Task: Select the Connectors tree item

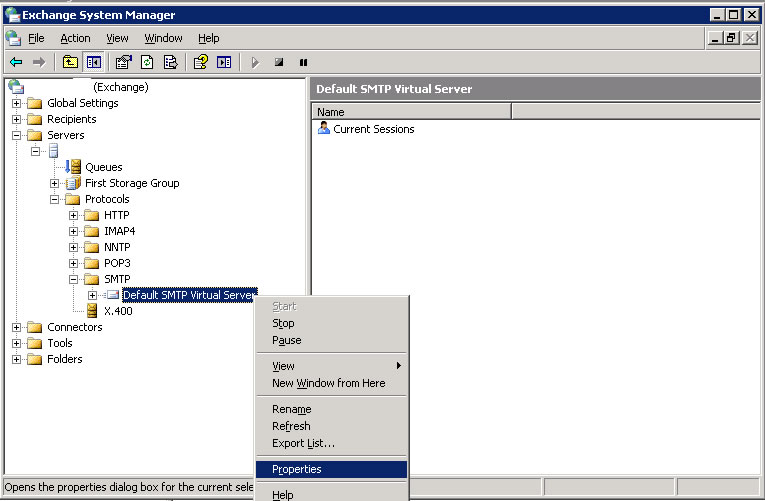Action: click(x=75, y=327)
